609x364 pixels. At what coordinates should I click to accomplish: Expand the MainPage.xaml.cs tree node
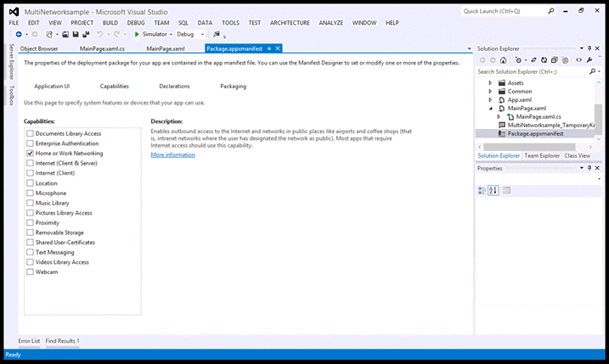(x=499, y=117)
